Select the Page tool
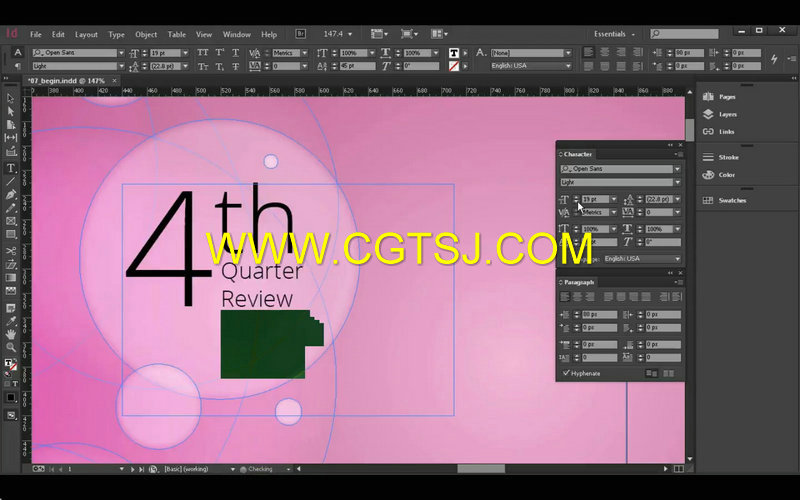 [11, 124]
